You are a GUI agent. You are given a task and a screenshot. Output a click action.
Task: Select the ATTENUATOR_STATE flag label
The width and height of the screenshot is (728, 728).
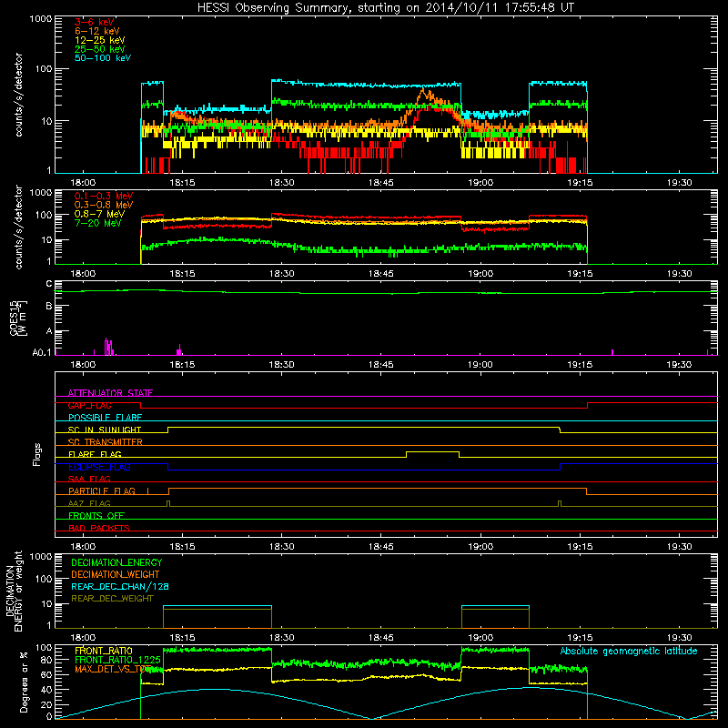(110, 393)
